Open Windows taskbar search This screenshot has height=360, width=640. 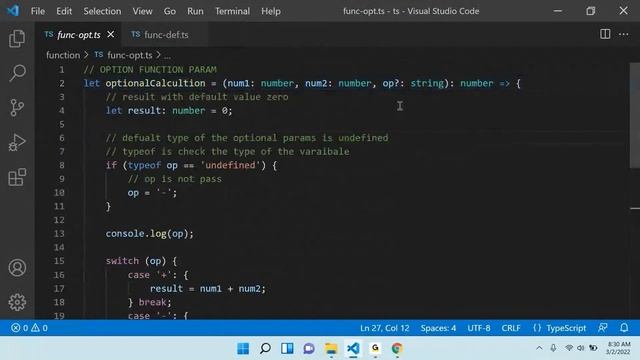[x=265, y=349]
